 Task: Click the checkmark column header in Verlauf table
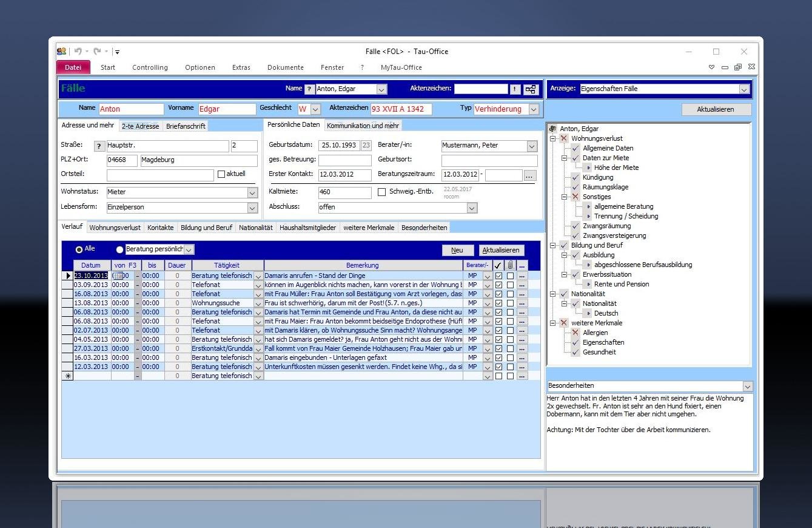click(x=498, y=265)
